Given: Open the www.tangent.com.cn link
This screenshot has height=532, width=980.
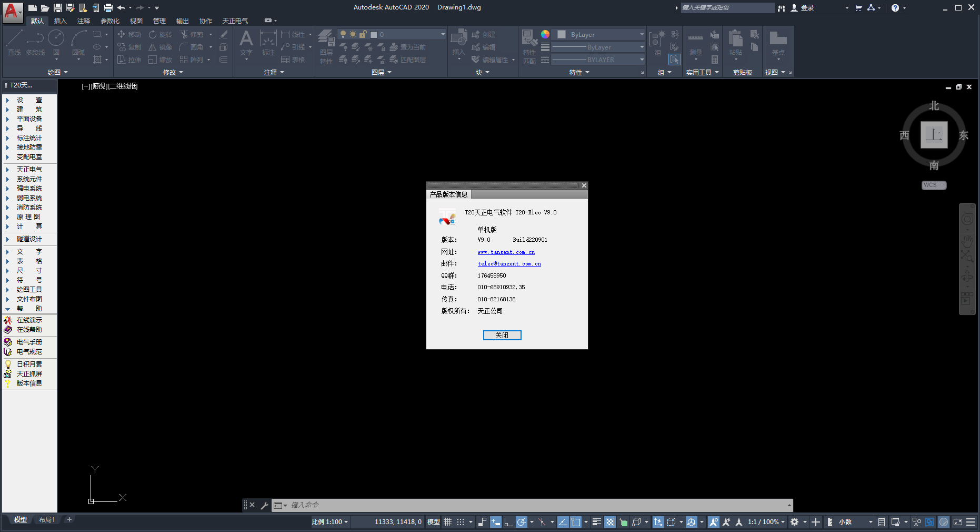Looking at the screenshot, I should pyautogui.click(x=506, y=252).
